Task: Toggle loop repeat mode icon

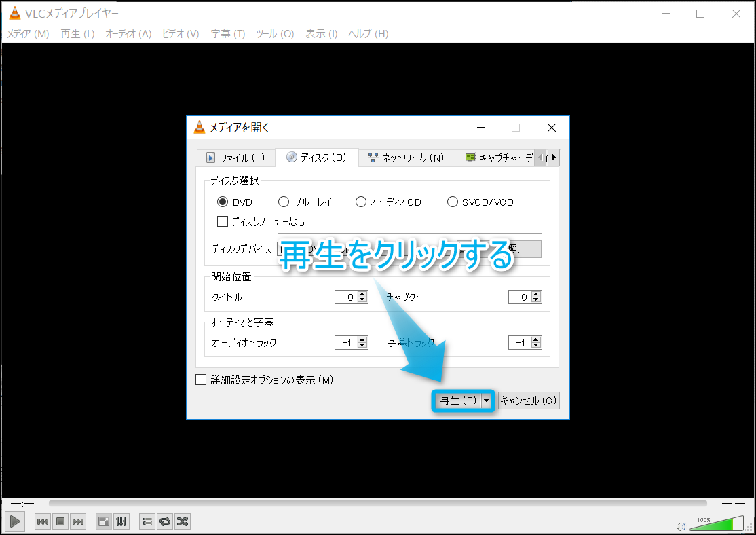Action: click(164, 521)
